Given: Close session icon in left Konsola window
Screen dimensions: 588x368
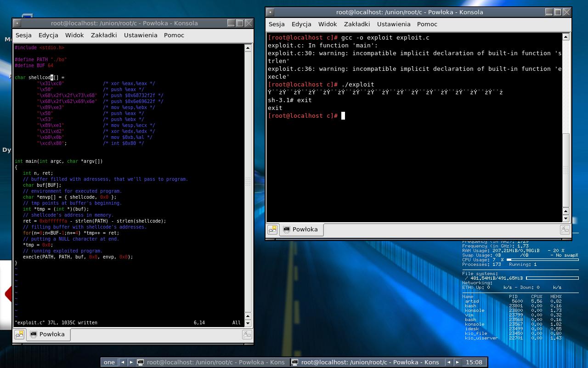Looking at the screenshot, I should tap(247, 334).
